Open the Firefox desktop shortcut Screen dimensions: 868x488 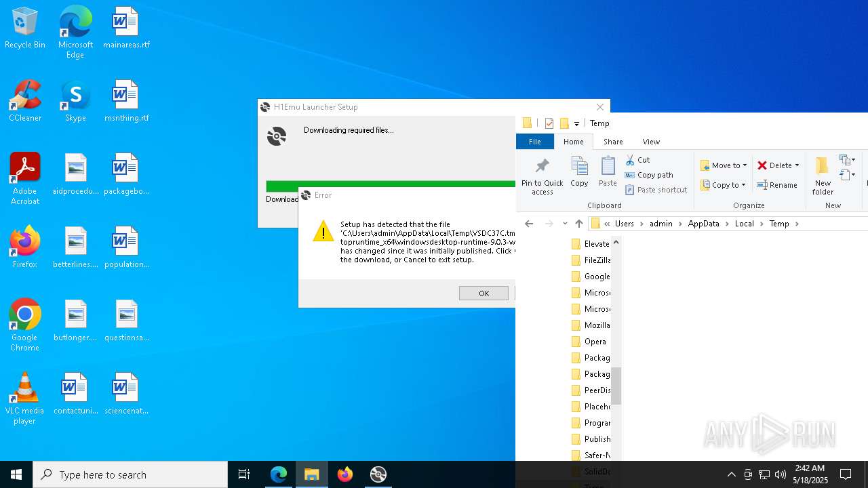coord(25,248)
